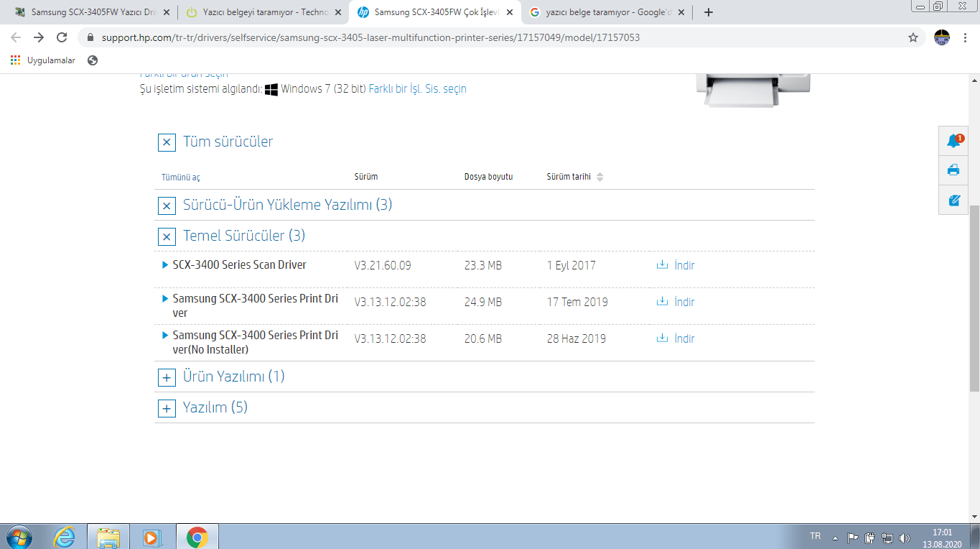Click the print icon in the side panel
This screenshot has height=549, width=980.
[954, 170]
